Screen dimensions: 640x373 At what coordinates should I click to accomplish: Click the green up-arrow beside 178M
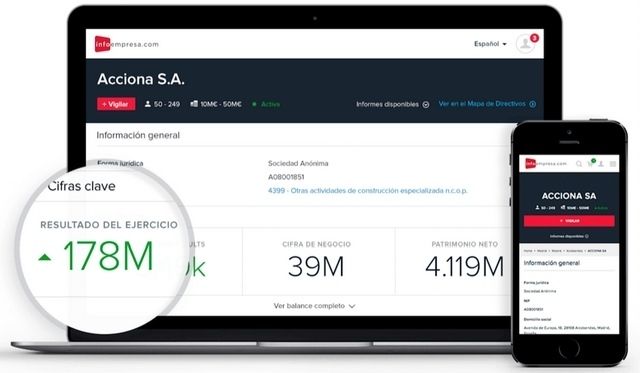pyautogui.click(x=45, y=257)
